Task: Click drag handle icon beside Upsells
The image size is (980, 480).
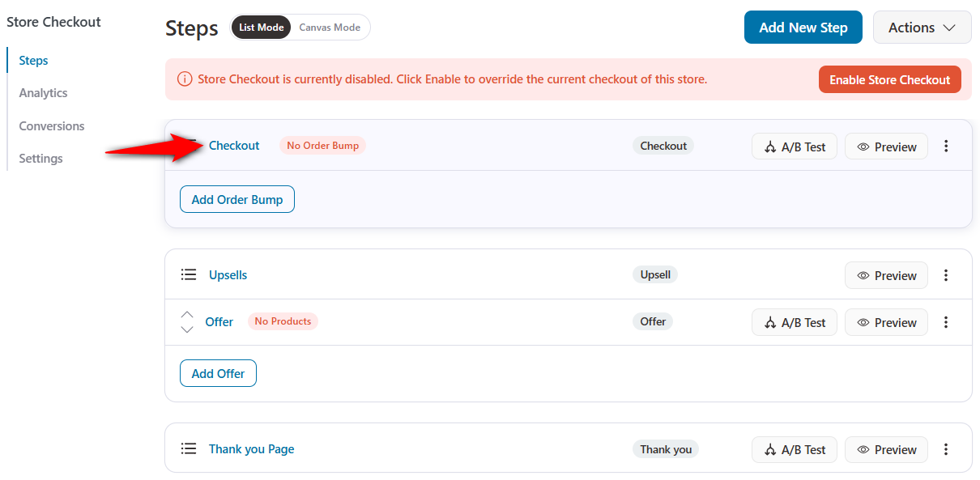Action: (x=189, y=275)
